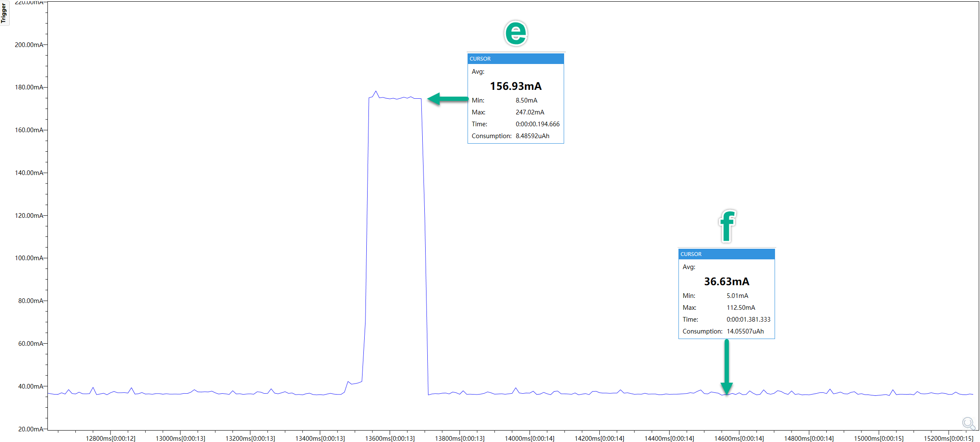Click the Consumption value 8.48592uAh
Viewport: 980px width, 442px height.
[532, 136]
